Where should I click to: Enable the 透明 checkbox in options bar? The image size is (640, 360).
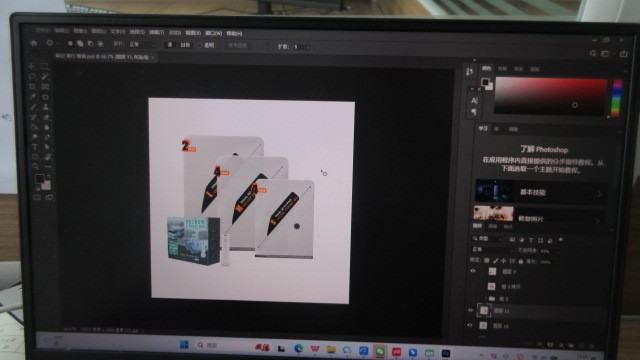200,45
